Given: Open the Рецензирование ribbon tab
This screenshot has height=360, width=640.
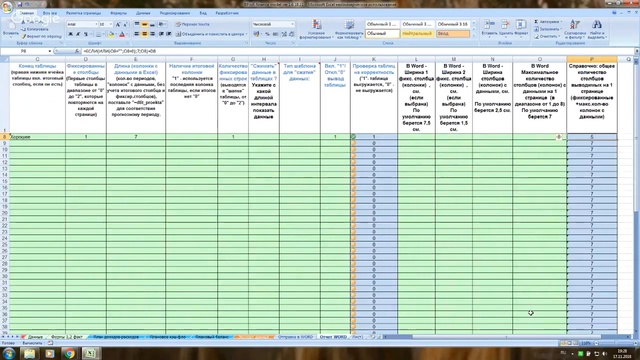Looking at the screenshot, I should [x=175, y=13].
